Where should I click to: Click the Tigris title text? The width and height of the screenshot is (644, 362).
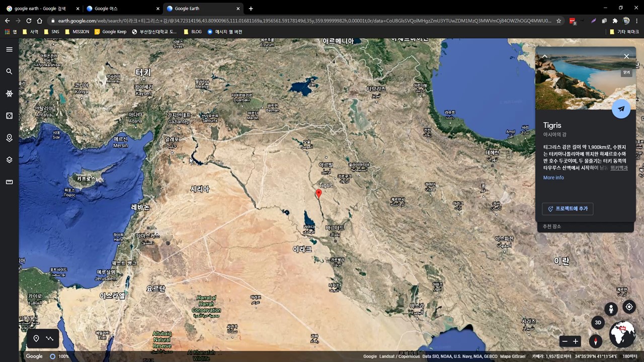(x=552, y=125)
